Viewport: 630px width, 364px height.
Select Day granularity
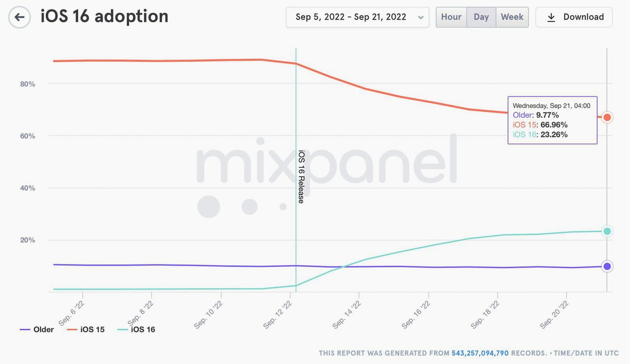[x=481, y=17]
